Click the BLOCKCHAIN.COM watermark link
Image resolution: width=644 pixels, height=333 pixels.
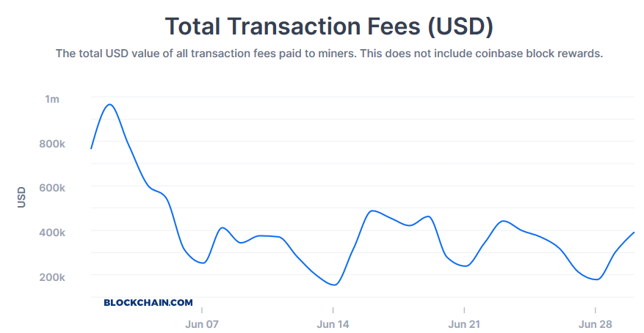click(x=148, y=302)
